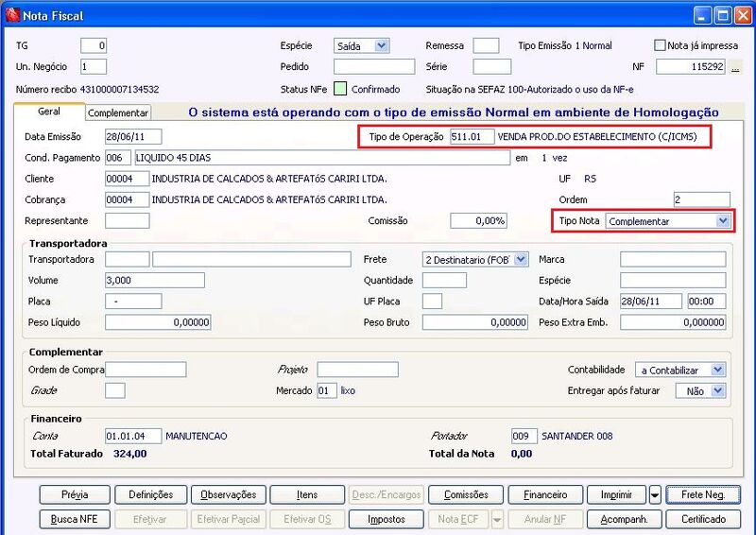The width and height of the screenshot is (756, 535).
Task: Switch to the Complementar tab
Action: click(x=118, y=112)
